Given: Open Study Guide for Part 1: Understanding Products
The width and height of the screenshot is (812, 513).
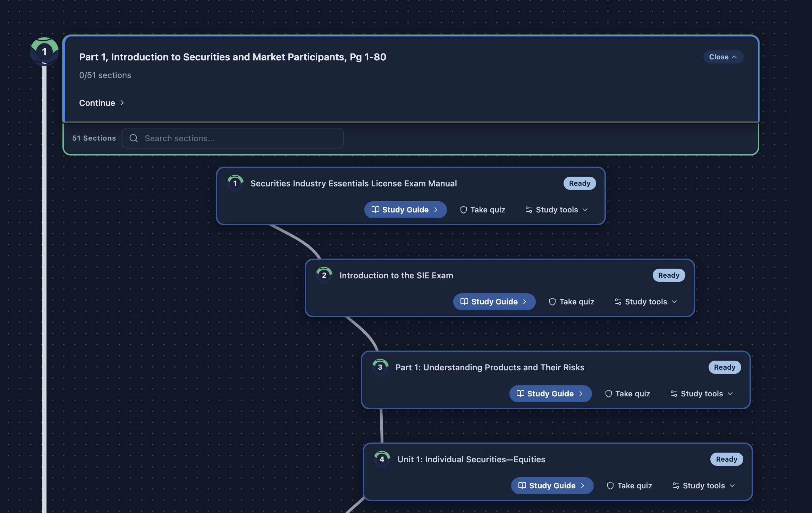Looking at the screenshot, I should coord(550,394).
